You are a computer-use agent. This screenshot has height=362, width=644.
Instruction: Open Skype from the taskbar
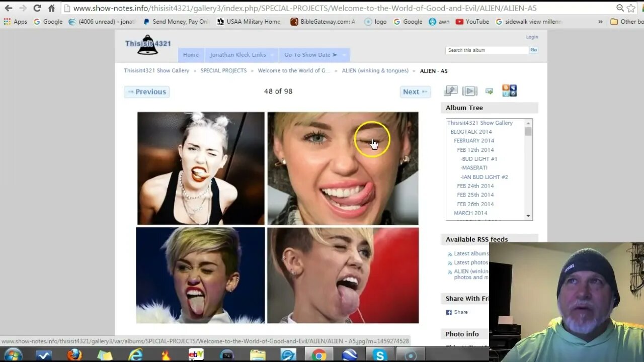(379, 355)
